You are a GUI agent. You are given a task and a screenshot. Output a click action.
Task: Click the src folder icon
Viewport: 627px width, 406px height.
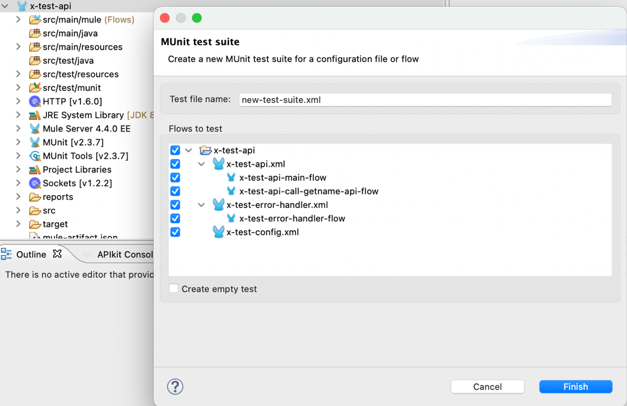coord(35,210)
